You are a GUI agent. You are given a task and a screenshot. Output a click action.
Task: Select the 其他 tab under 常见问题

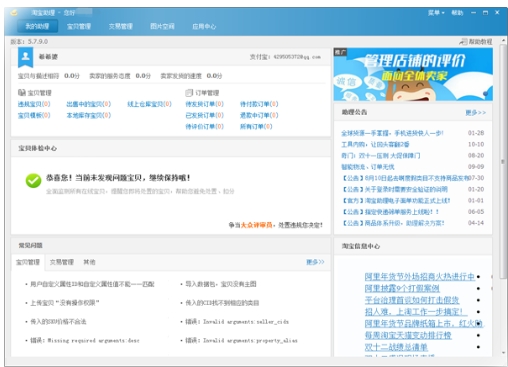89,262
